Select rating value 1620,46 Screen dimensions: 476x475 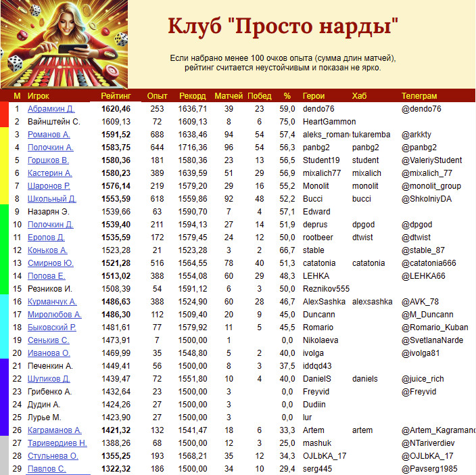tap(116, 109)
